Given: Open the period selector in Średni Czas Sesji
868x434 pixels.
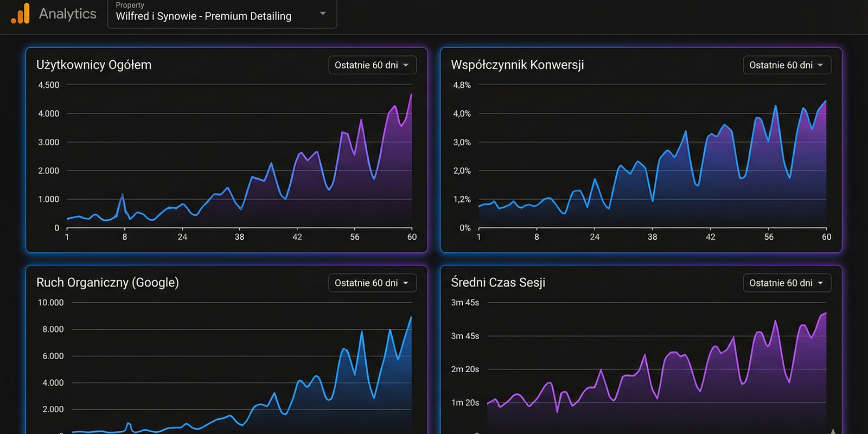Looking at the screenshot, I should click(787, 283).
